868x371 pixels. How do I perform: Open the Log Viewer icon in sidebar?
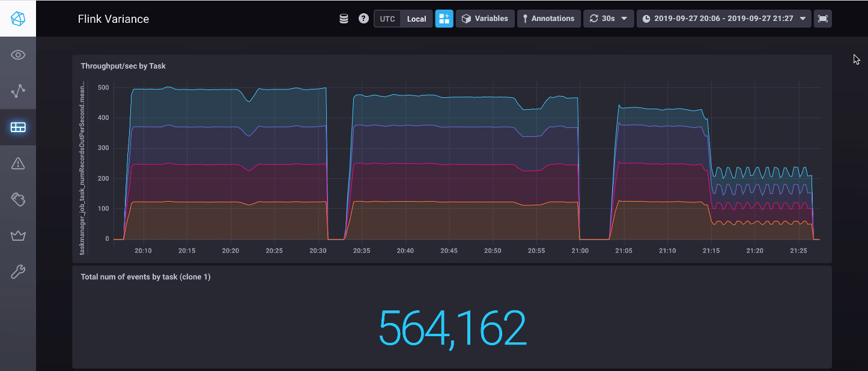[18, 199]
